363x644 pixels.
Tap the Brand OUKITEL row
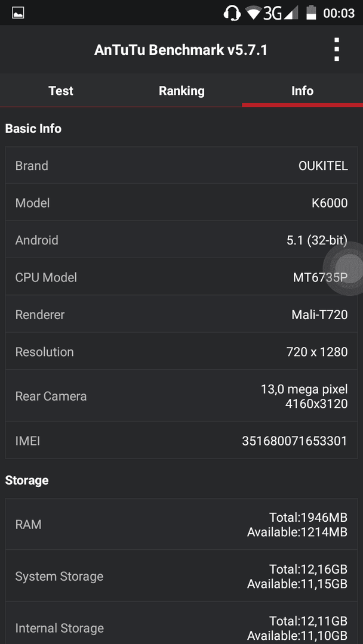pyautogui.click(x=181, y=166)
